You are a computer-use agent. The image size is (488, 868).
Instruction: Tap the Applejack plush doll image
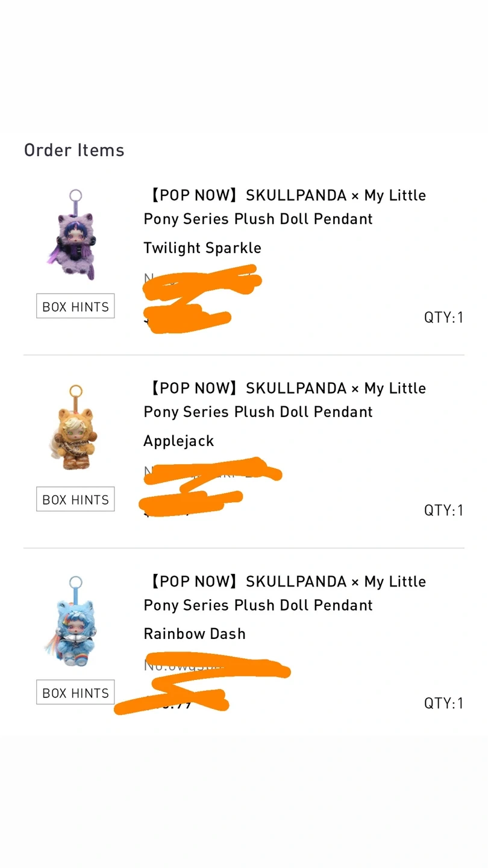(x=74, y=429)
